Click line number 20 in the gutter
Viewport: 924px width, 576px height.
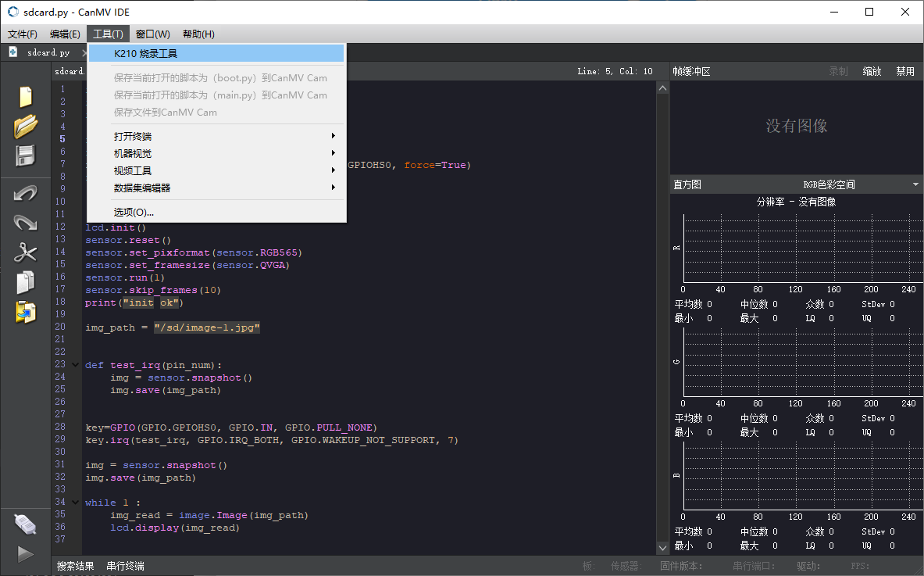60,327
